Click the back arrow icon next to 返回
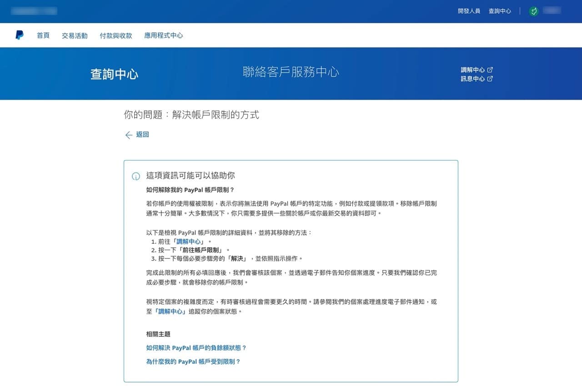 pos(129,135)
